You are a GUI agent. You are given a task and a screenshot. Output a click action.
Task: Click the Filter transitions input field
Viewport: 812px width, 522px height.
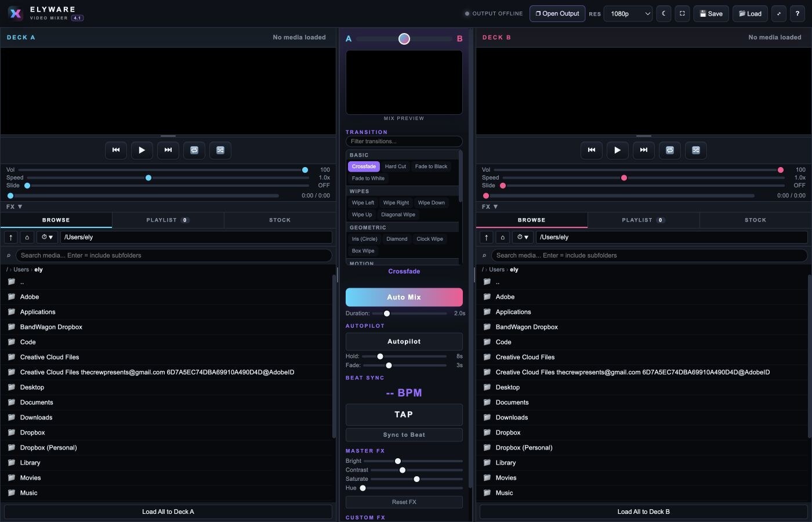[404, 142]
